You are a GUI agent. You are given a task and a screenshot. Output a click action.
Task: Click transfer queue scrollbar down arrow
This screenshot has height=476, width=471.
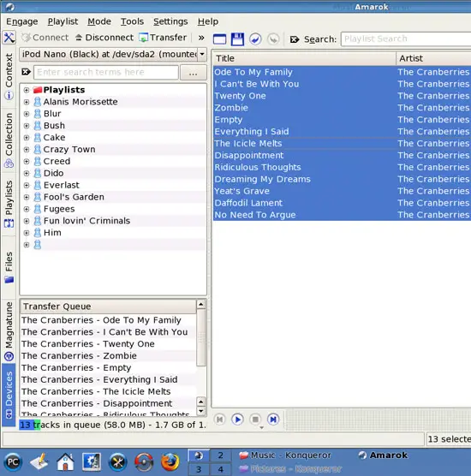pos(201,411)
